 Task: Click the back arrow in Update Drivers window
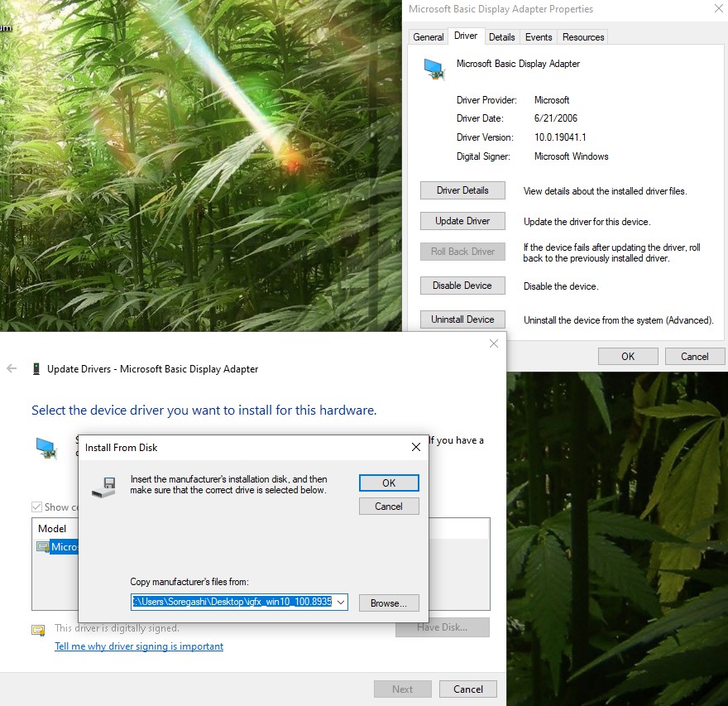tap(12, 369)
